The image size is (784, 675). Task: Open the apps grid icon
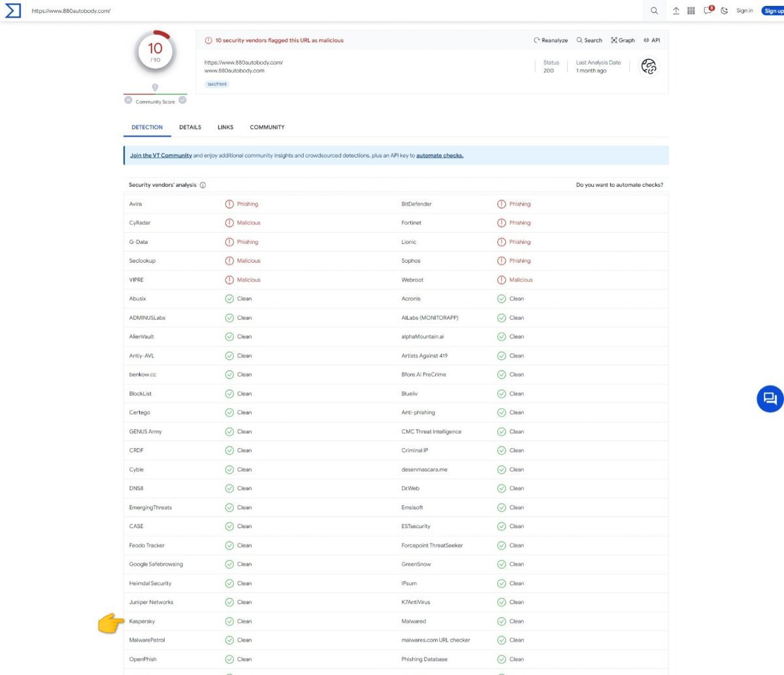point(691,10)
